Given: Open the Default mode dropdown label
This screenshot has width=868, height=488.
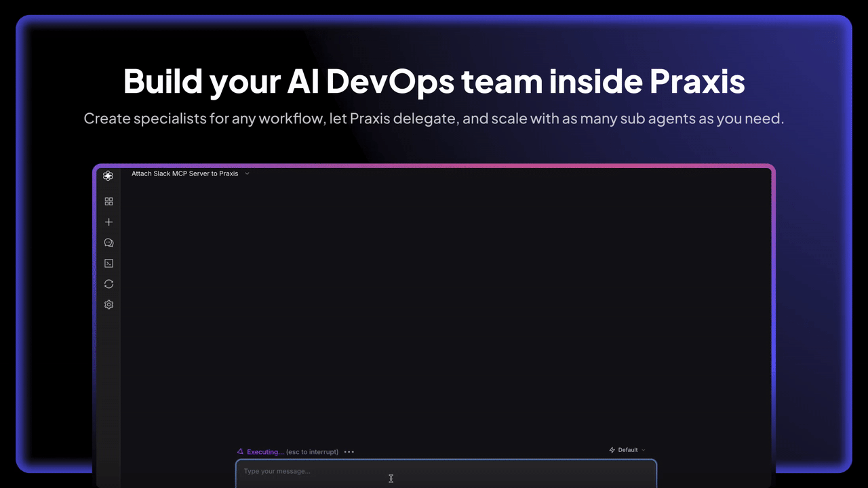Looking at the screenshot, I should tap(627, 450).
